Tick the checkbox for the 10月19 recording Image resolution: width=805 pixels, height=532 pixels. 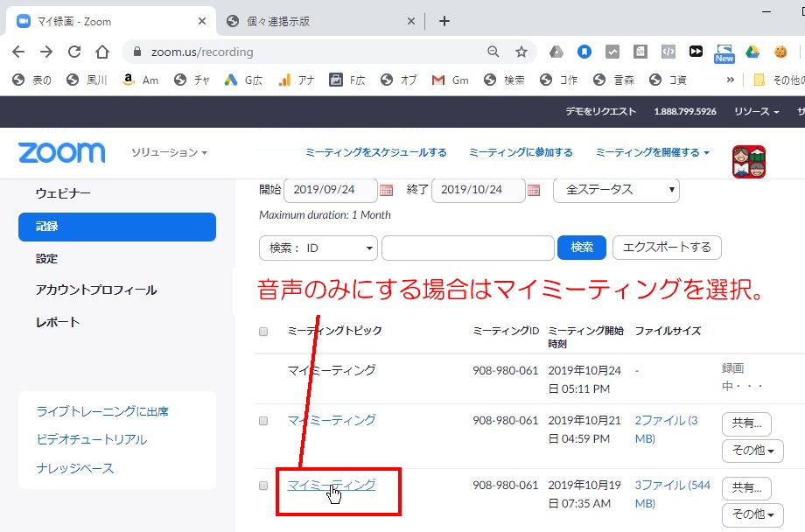pyautogui.click(x=263, y=486)
